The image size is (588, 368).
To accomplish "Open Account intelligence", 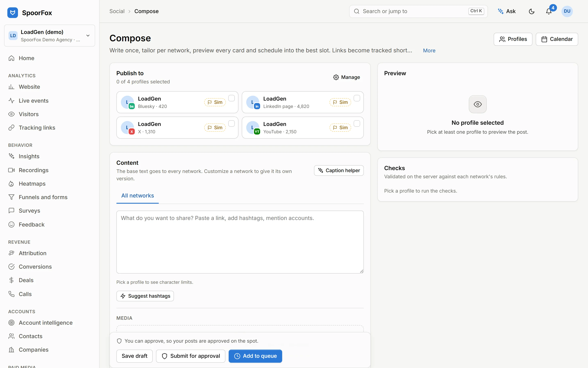I will coord(50,323).
